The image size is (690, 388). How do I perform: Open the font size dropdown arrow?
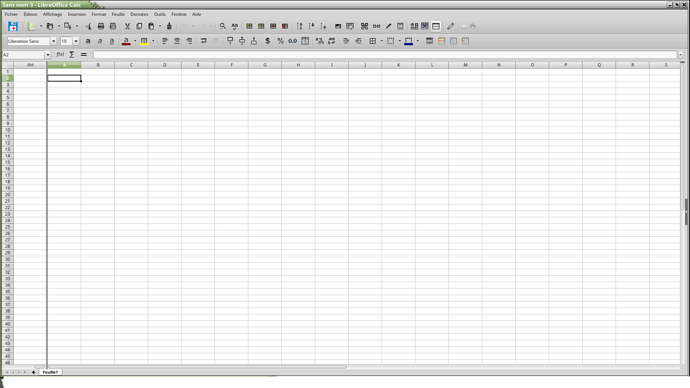tap(76, 41)
